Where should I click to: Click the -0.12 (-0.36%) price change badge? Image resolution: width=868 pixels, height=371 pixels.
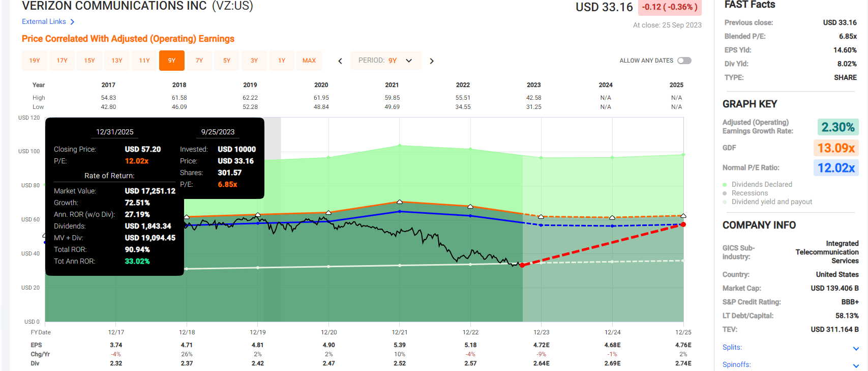pos(670,7)
